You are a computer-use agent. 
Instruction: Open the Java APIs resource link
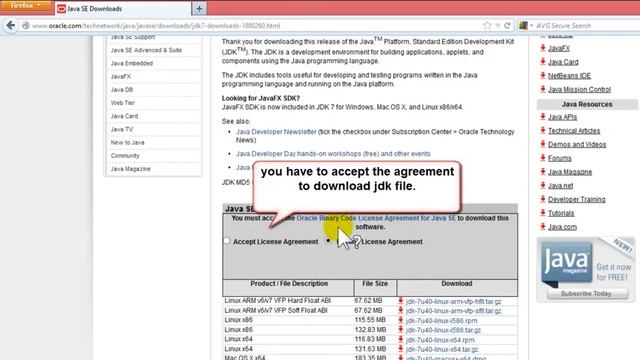pos(562,117)
